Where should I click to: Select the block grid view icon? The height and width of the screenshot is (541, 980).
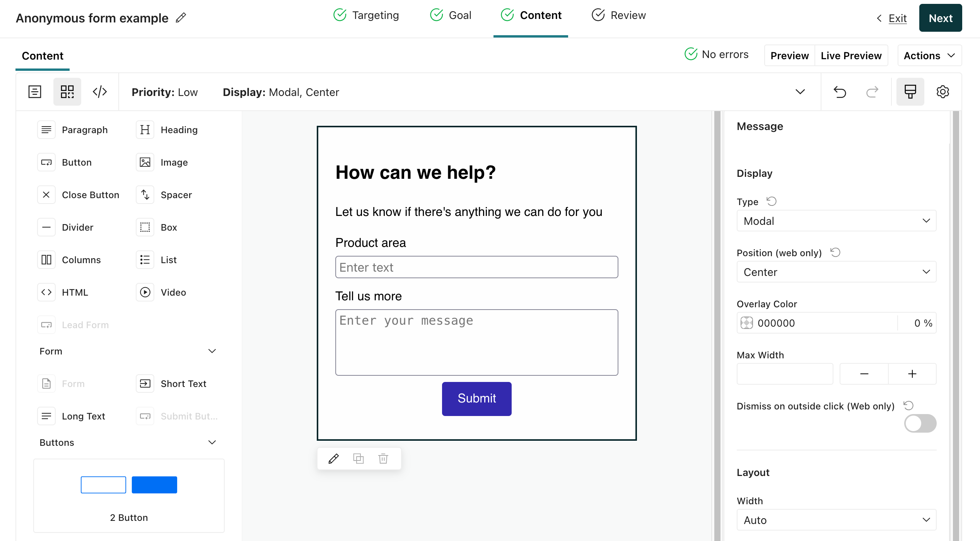pyautogui.click(x=67, y=92)
